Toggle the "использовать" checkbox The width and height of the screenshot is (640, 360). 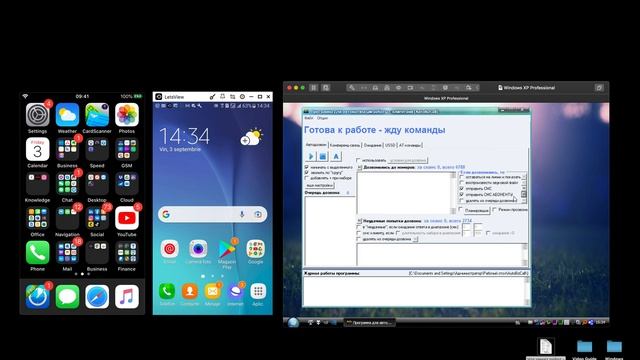tap(358, 160)
